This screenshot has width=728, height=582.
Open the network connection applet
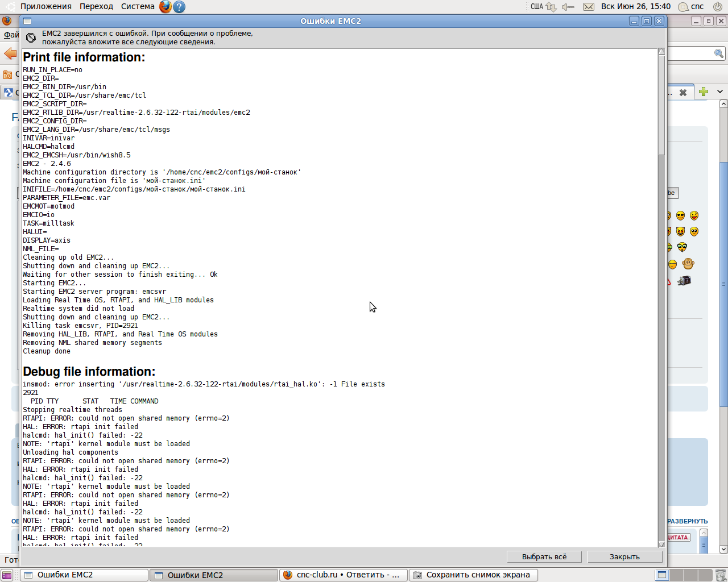pos(551,7)
